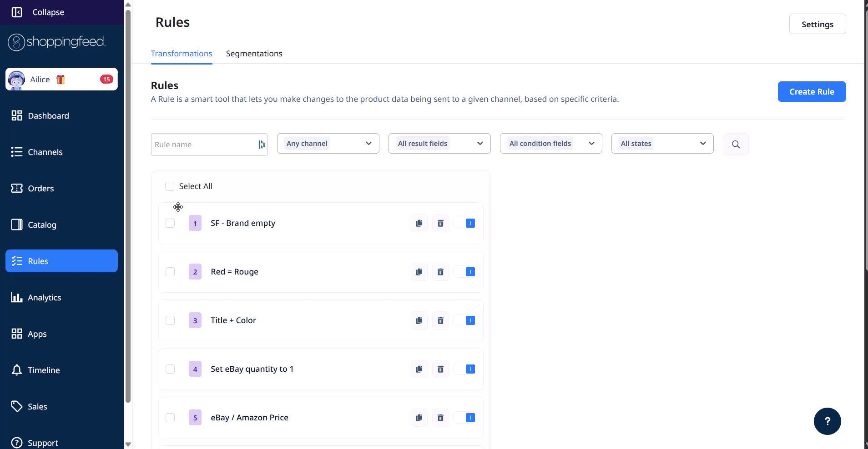Check the Select All checkbox
Image resolution: width=868 pixels, height=449 pixels.
coord(170,186)
